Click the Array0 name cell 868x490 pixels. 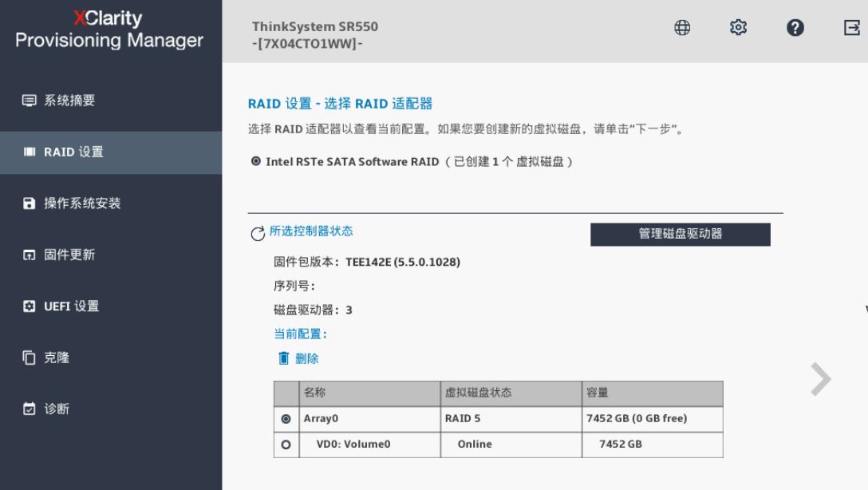pyautogui.click(x=370, y=419)
